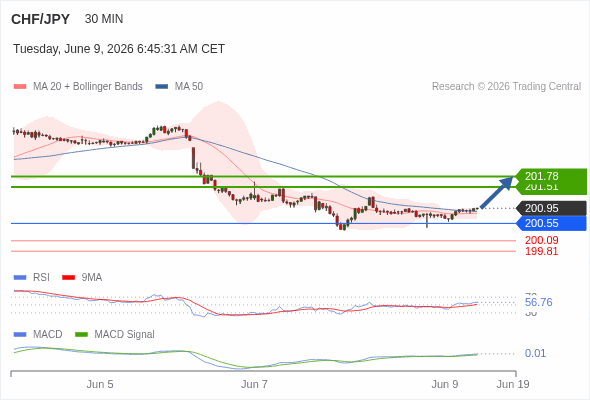Click the Research Trading Central copyright text

click(x=506, y=87)
